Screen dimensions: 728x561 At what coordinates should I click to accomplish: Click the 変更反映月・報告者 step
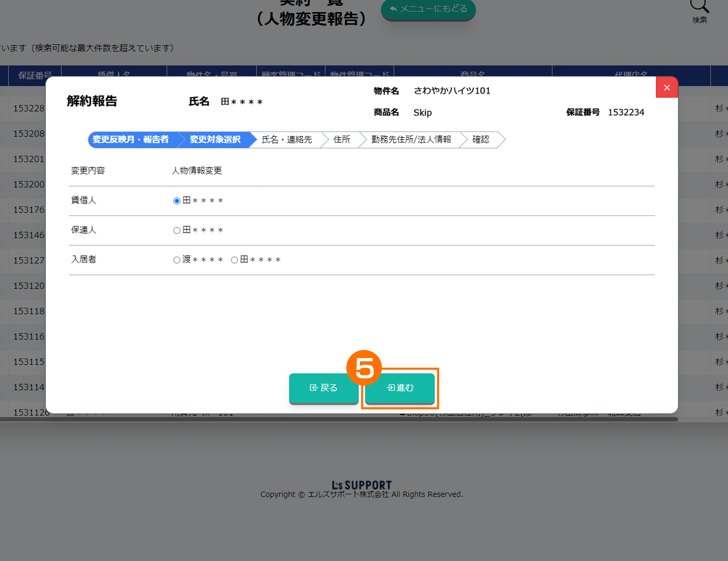click(131, 139)
